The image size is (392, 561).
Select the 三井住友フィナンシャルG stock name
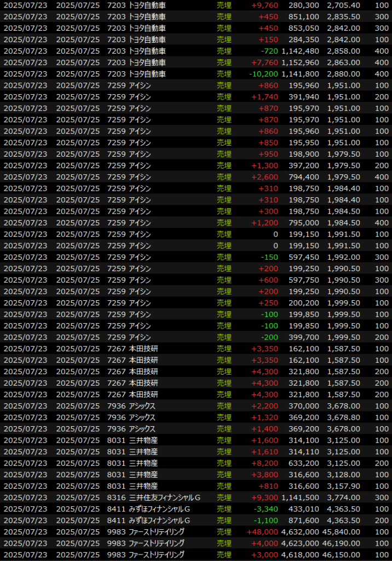165,497
